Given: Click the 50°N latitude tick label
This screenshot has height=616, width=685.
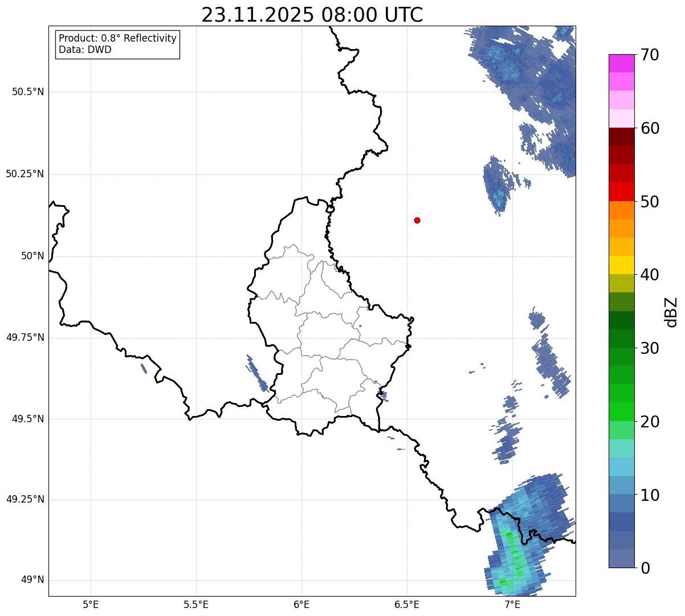Looking at the screenshot, I should point(32,256).
